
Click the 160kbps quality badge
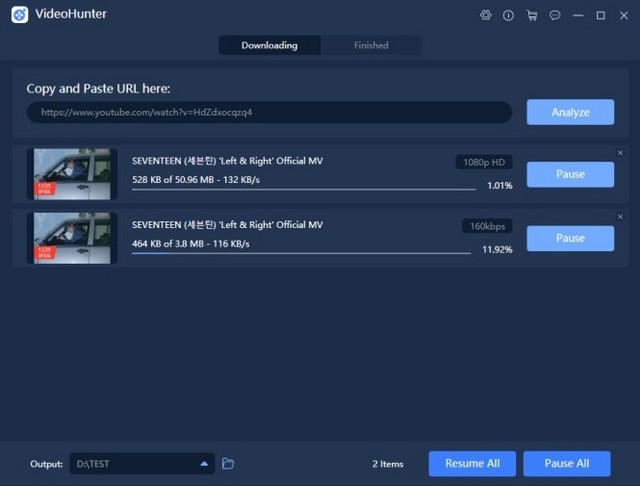point(487,226)
